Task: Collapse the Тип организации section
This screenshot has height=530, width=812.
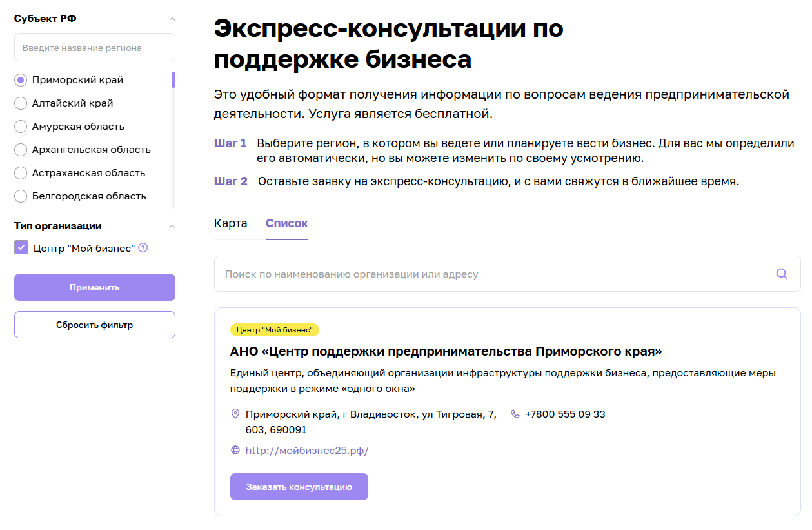Action: 172,226
